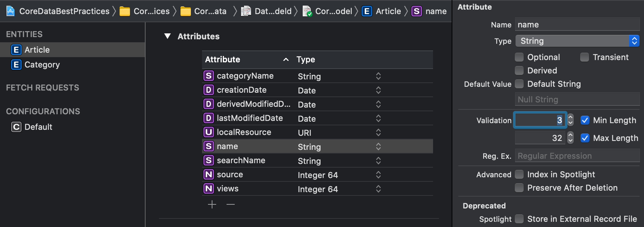Open the attribute Type String dropdown

click(577, 41)
